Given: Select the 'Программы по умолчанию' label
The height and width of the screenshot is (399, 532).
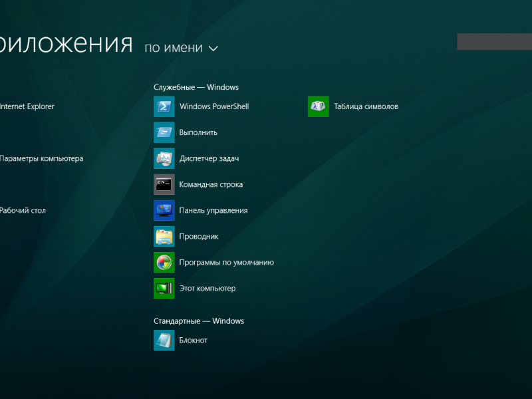Looking at the screenshot, I should (226, 262).
